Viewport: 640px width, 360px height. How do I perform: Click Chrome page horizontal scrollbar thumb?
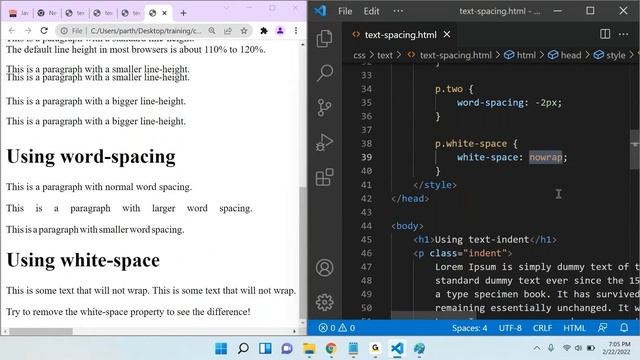pyautogui.click(x=41, y=331)
